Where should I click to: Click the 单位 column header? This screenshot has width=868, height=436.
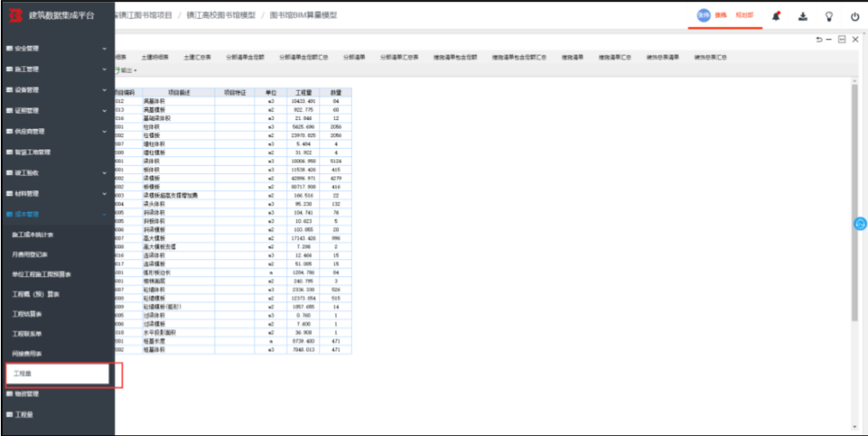[271, 92]
